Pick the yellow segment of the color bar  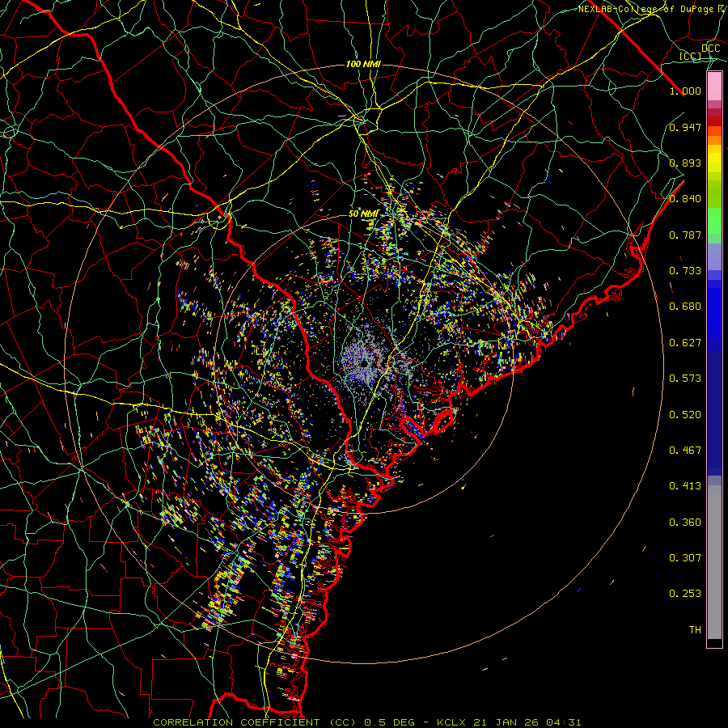click(x=714, y=159)
